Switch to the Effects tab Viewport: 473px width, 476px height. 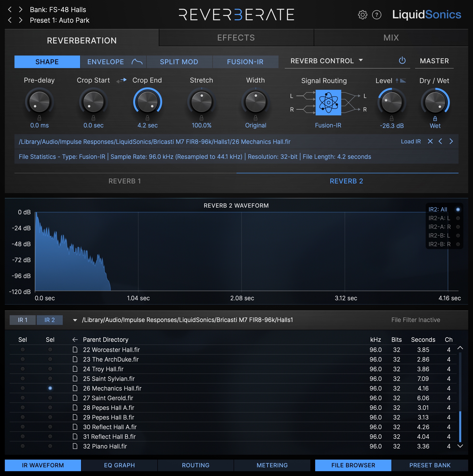(236, 38)
